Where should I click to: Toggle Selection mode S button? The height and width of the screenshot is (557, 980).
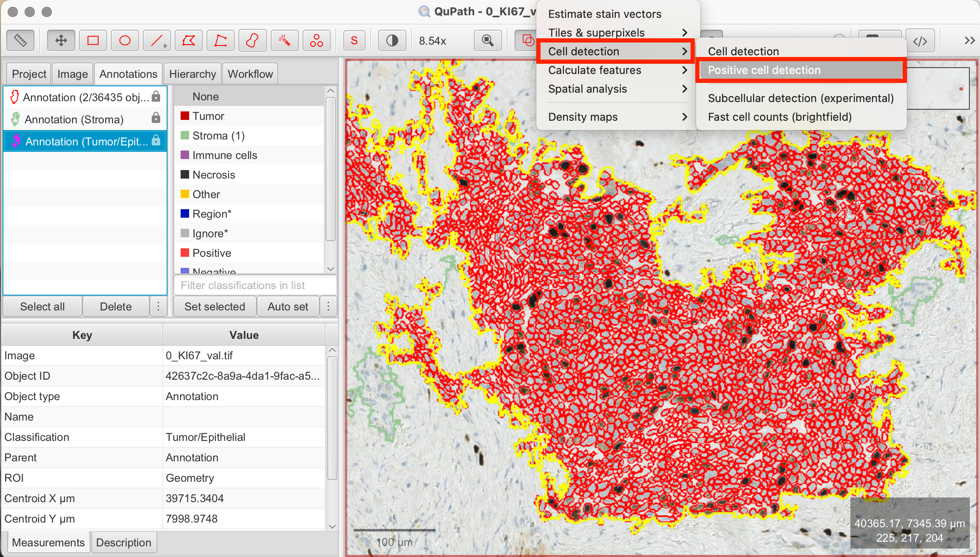pyautogui.click(x=354, y=41)
